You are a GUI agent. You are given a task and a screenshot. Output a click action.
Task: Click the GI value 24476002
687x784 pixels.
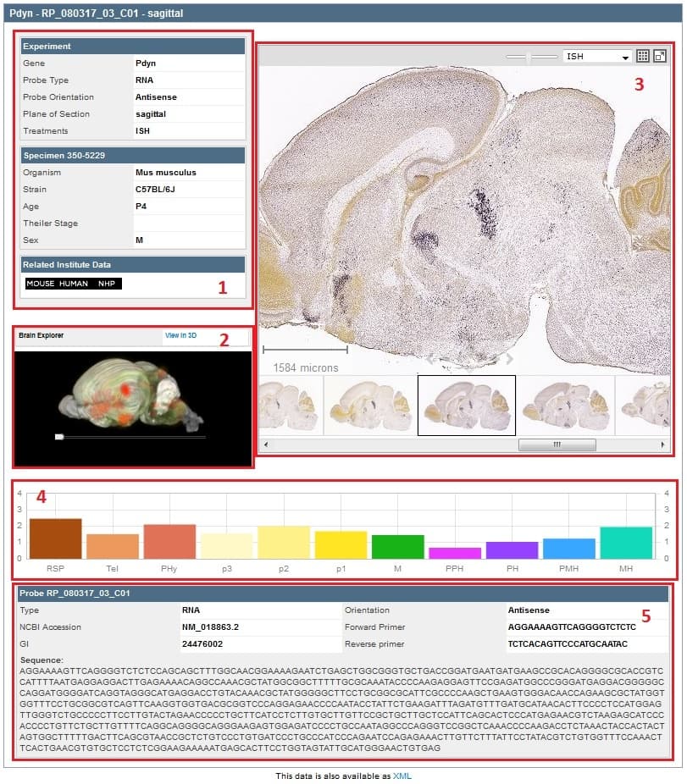tap(202, 644)
